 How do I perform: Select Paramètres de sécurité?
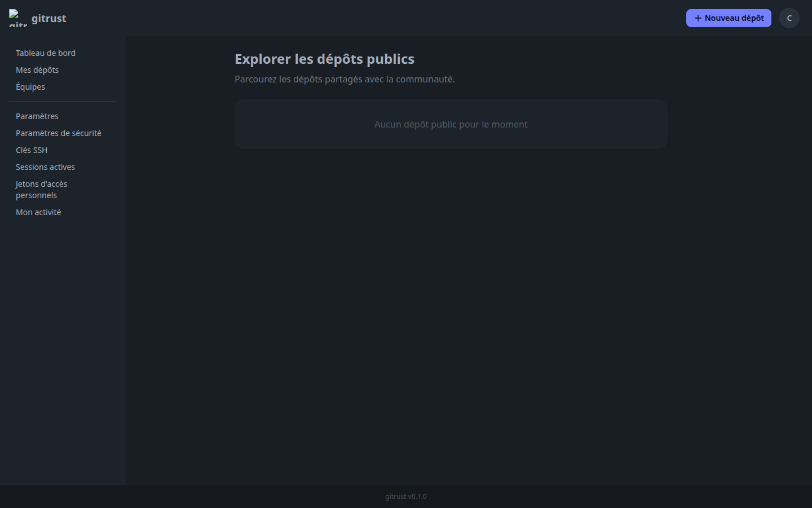pyautogui.click(x=59, y=133)
